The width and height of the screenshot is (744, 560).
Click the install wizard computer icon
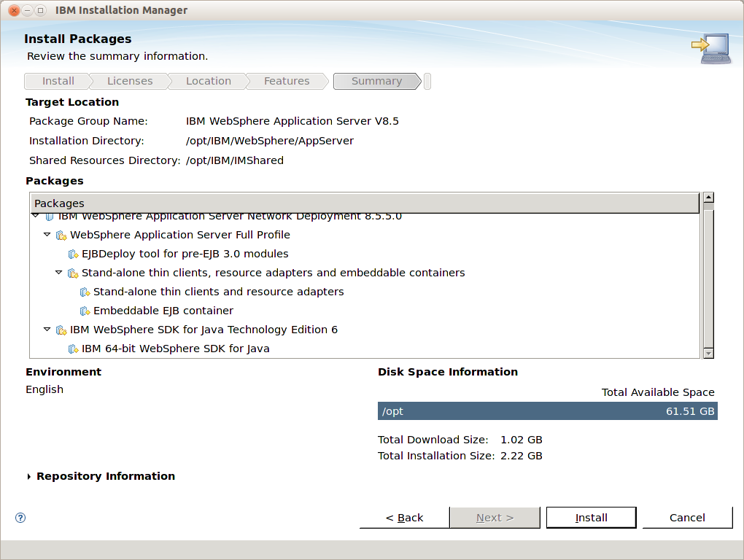tap(710, 48)
